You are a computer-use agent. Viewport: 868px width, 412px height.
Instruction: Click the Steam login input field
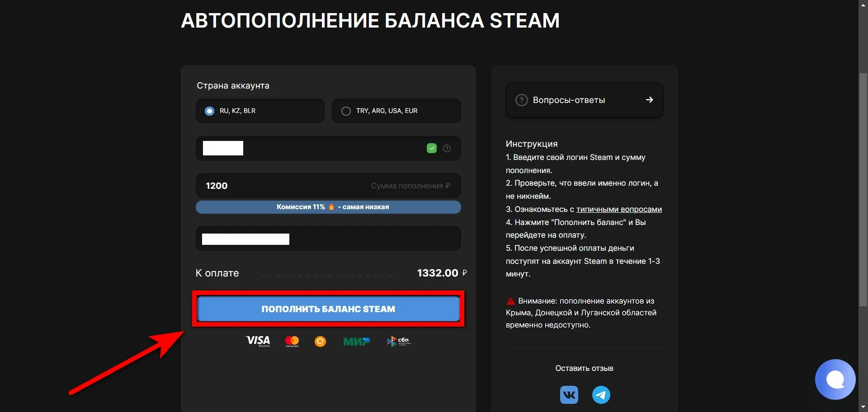pos(328,148)
